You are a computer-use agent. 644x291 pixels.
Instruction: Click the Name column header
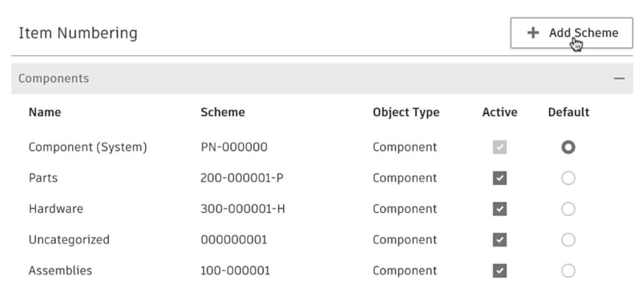point(45,113)
